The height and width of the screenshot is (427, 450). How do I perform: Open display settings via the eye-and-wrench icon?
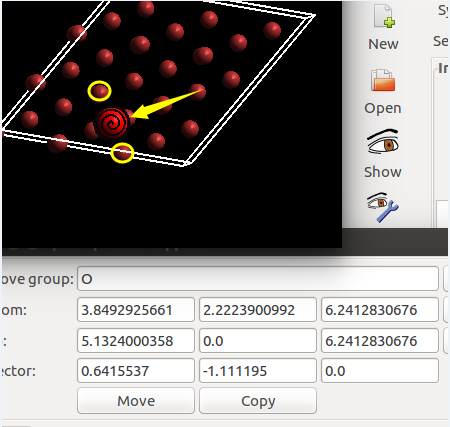(383, 207)
